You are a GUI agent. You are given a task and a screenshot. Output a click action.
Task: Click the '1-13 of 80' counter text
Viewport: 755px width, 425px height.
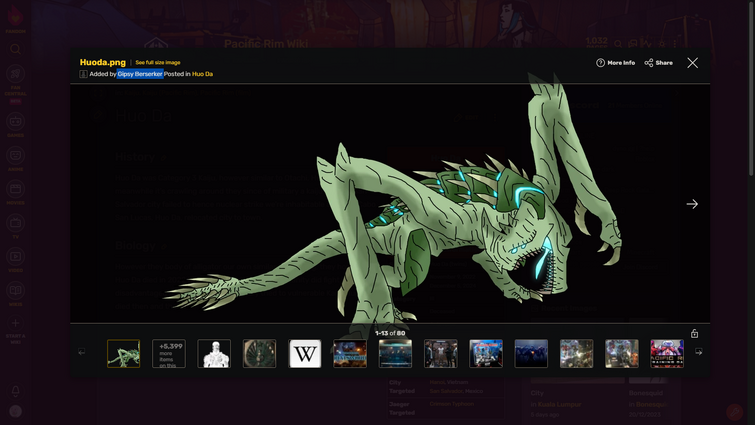point(390,333)
